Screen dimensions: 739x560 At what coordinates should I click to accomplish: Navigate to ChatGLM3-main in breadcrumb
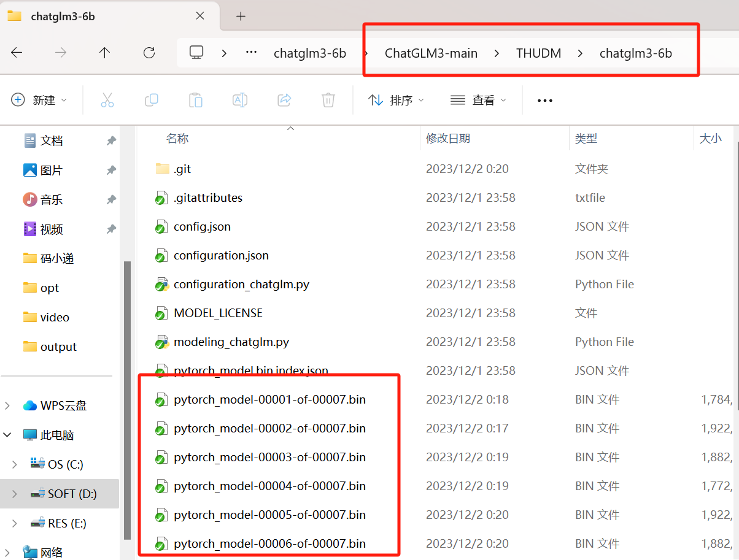pos(431,53)
